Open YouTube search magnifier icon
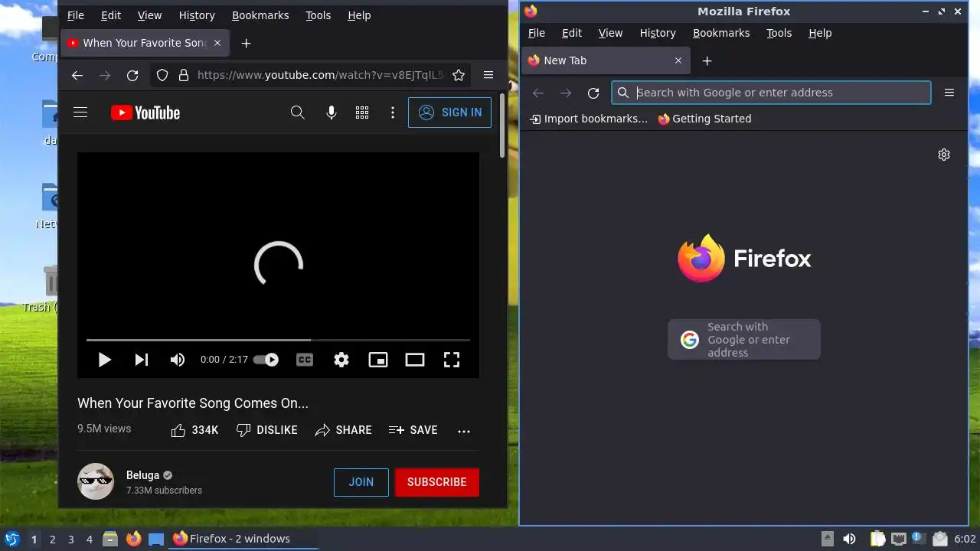Viewport: 980px width, 551px height. pyautogui.click(x=298, y=112)
